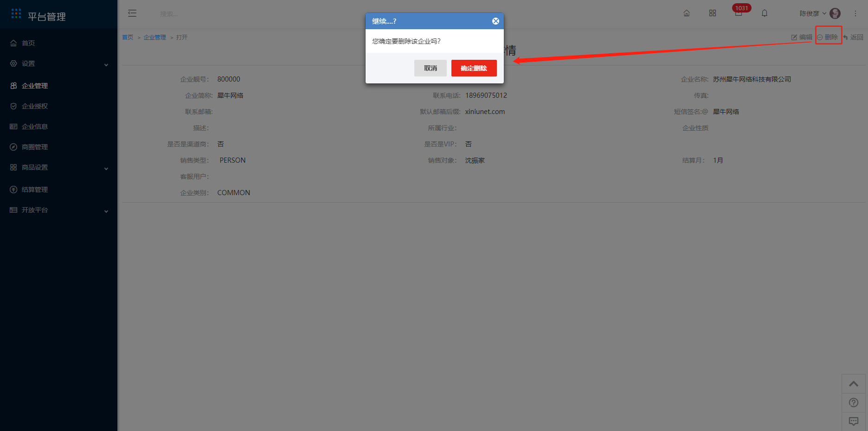
Task: Click the 18969075012 phone value
Action: point(486,95)
